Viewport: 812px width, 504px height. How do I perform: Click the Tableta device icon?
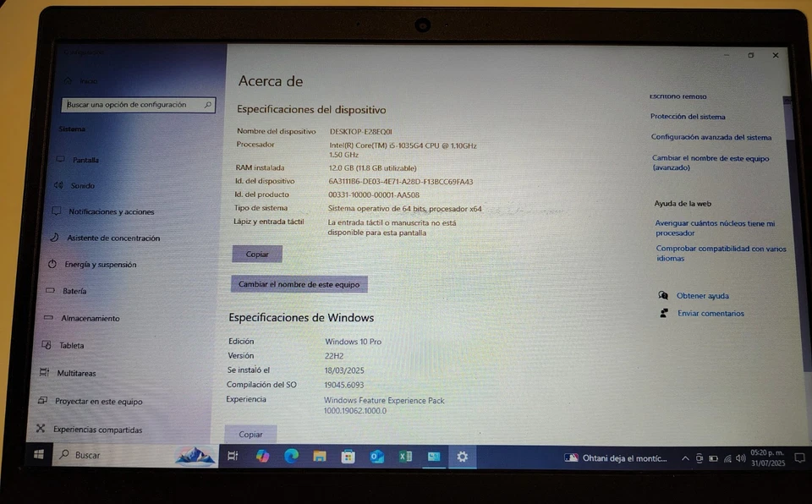pyautogui.click(x=46, y=344)
